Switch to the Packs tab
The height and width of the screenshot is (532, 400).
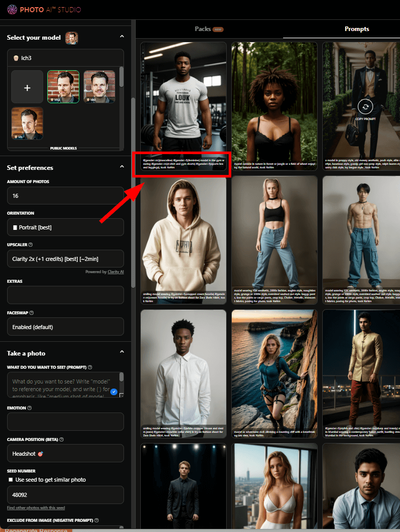click(x=209, y=29)
